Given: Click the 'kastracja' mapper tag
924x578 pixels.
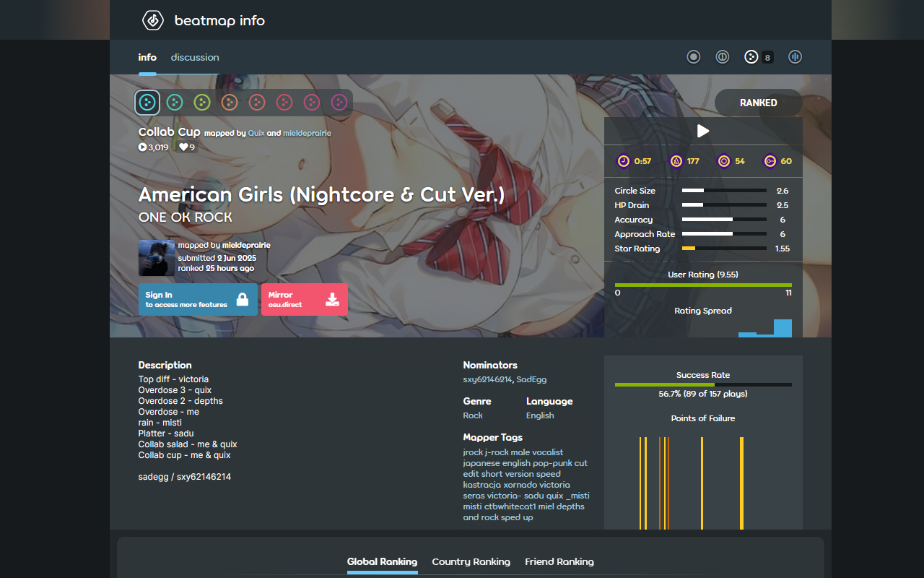Looking at the screenshot, I should [481, 485].
